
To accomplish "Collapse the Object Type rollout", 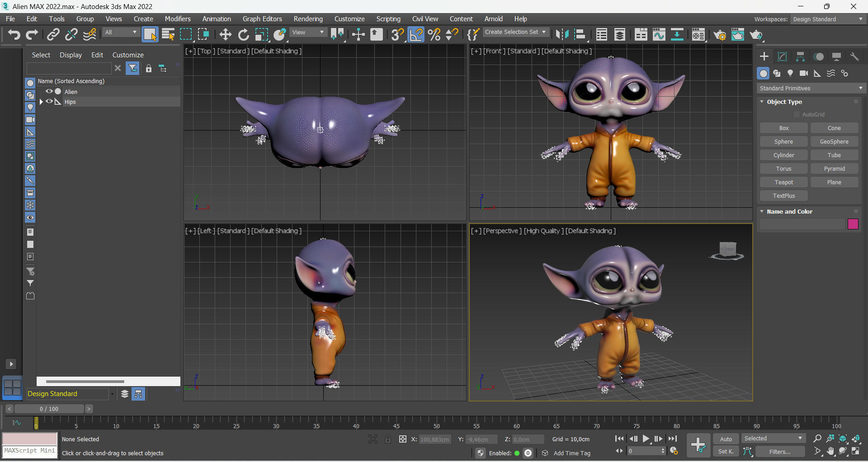I will pyautogui.click(x=762, y=102).
